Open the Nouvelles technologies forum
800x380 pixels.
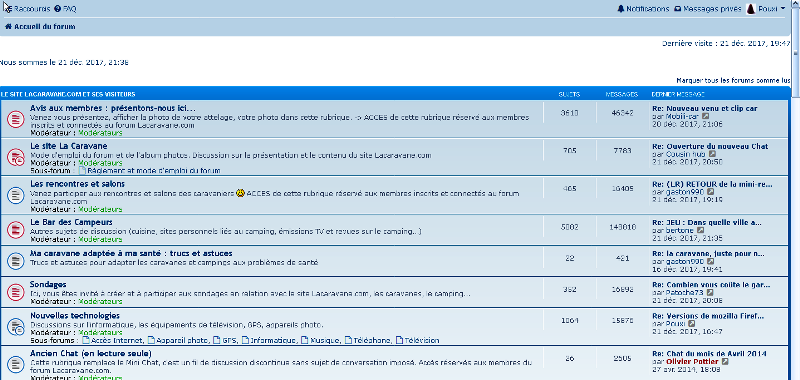tap(75, 316)
